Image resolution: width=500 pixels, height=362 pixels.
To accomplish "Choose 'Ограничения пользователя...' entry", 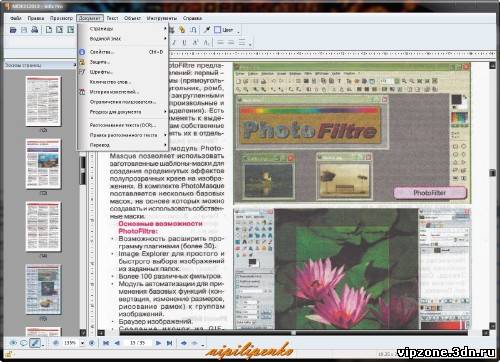I will [x=123, y=102].
